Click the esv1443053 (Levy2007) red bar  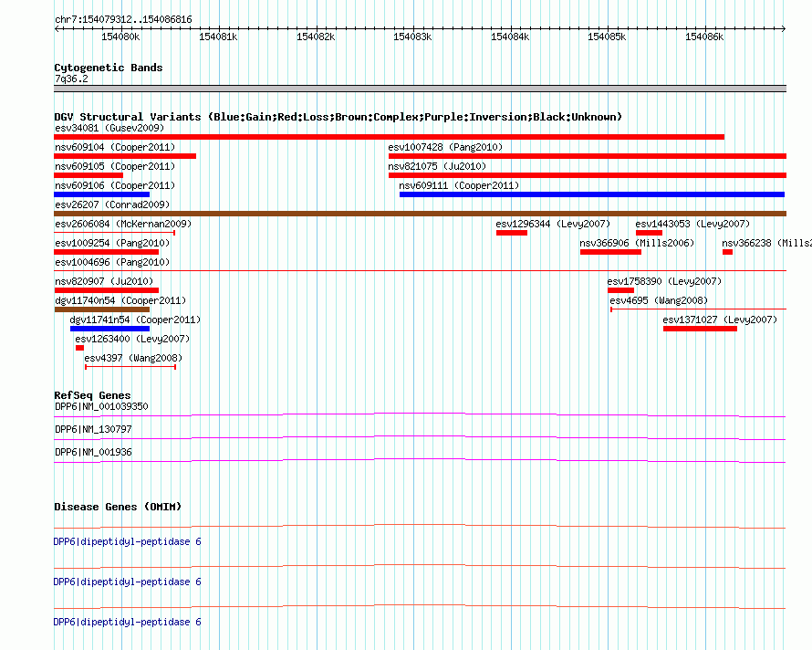click(649, 233)
